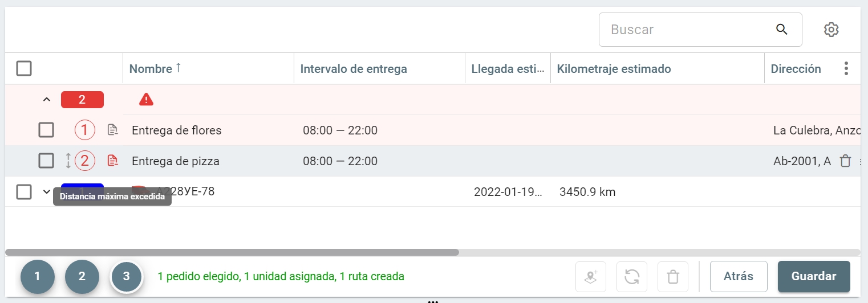Open the column options three-dot menu
This screenshot has height=303, width=868.
click(846, 69)
